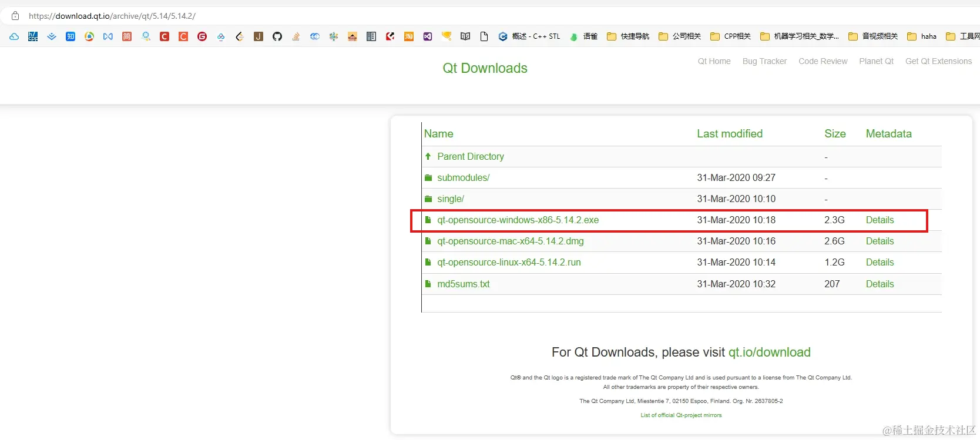Screen dimensions: 980x440
Task: Open the Zhihu 知 bookmark icon
Action: (x=71, y=36)
